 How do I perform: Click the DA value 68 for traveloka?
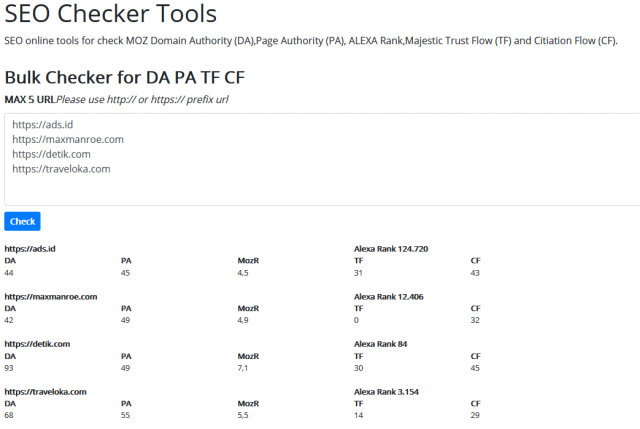[x=9, y=416]
